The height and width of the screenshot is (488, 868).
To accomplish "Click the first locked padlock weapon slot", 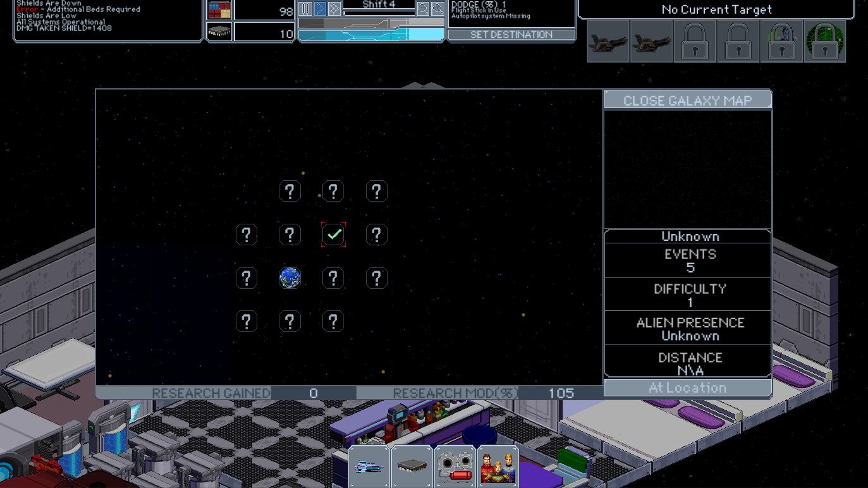I will 694,42.
